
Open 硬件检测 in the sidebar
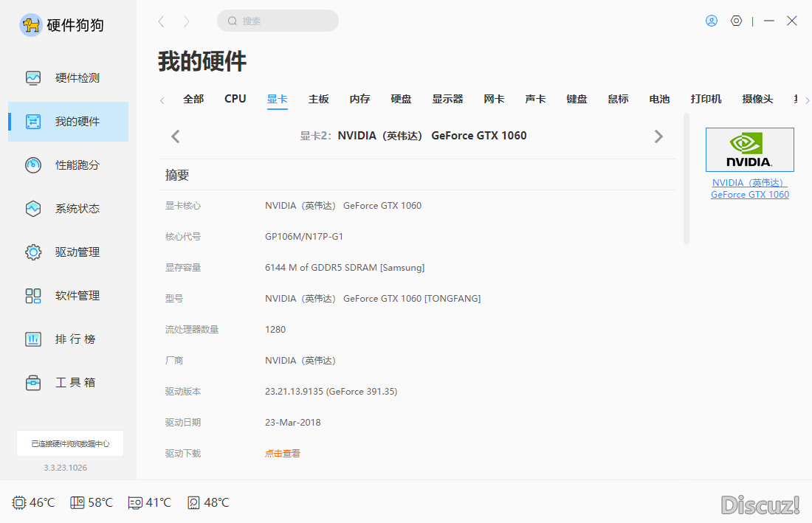click(x=69, y=78)
